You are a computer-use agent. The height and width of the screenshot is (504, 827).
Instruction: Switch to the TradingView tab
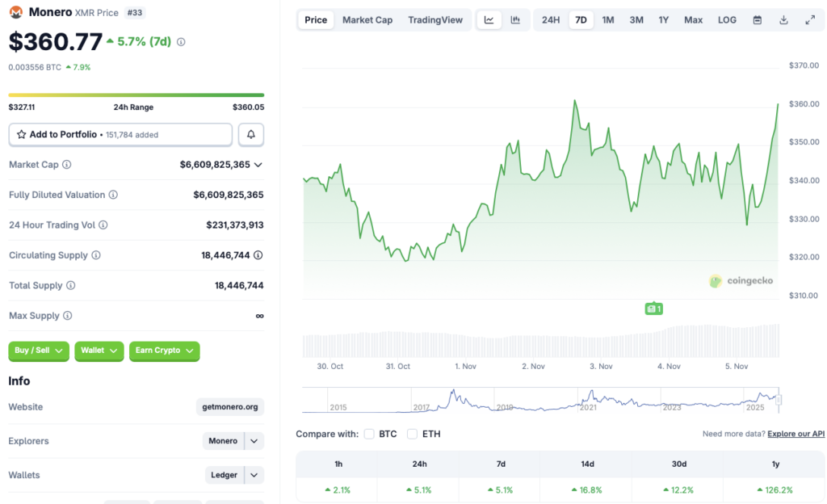click(435, 19)
